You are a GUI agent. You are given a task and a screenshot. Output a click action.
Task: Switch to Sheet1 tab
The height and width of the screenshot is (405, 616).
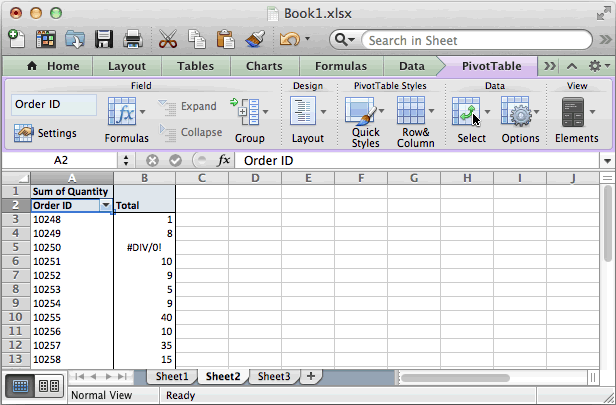click(172, 376)
